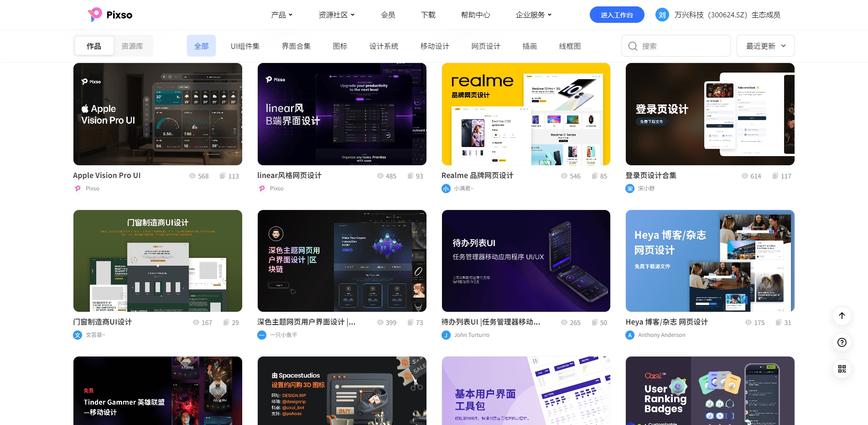Click the 搜索 search input field
The width and height of the screenshot is (868, 425).
[676, 46]
